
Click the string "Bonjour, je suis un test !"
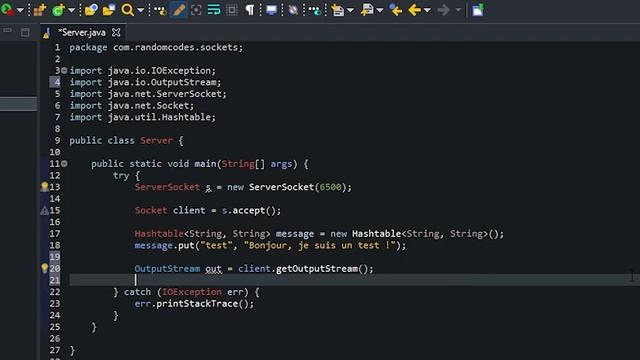point(320,245)
